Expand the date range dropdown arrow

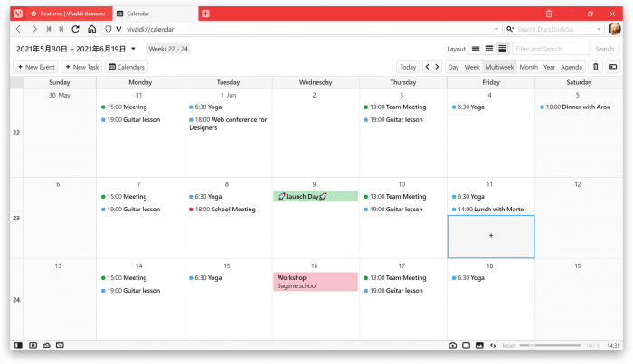(133, 49)
